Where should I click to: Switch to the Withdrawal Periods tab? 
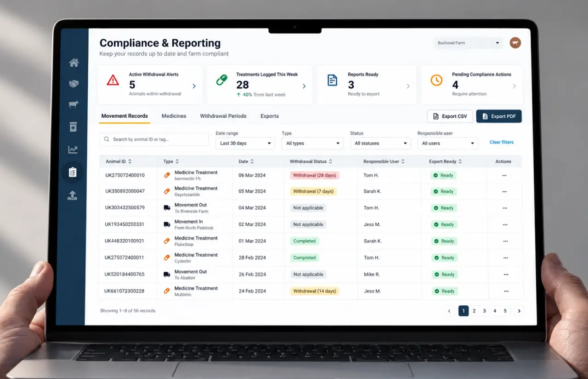[223, 116]
